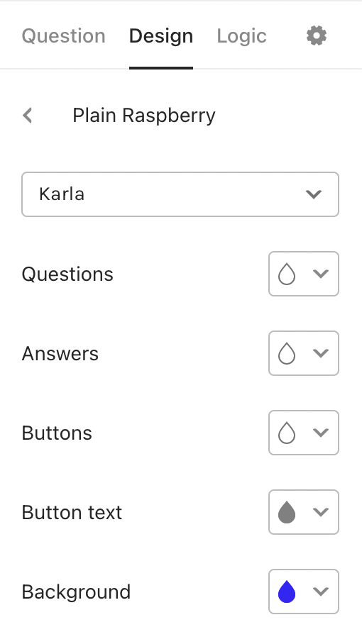This screenshot has width=362, height=644.
Task: Click the Plain Raspberry theme title
Action: click(144, 116)
